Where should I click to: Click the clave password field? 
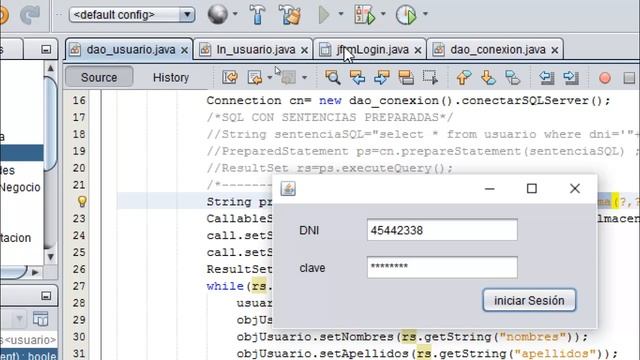coord(442,267)
